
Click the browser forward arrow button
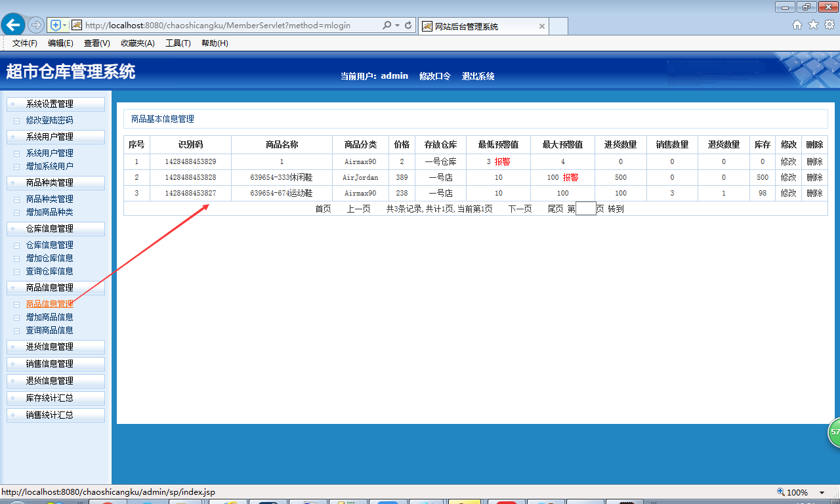pos(36,26)
